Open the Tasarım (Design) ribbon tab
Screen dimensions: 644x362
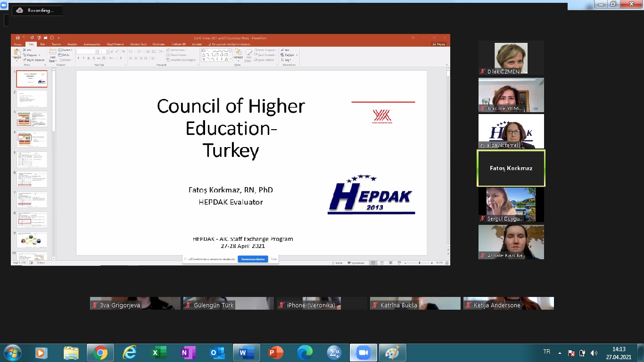56,44
